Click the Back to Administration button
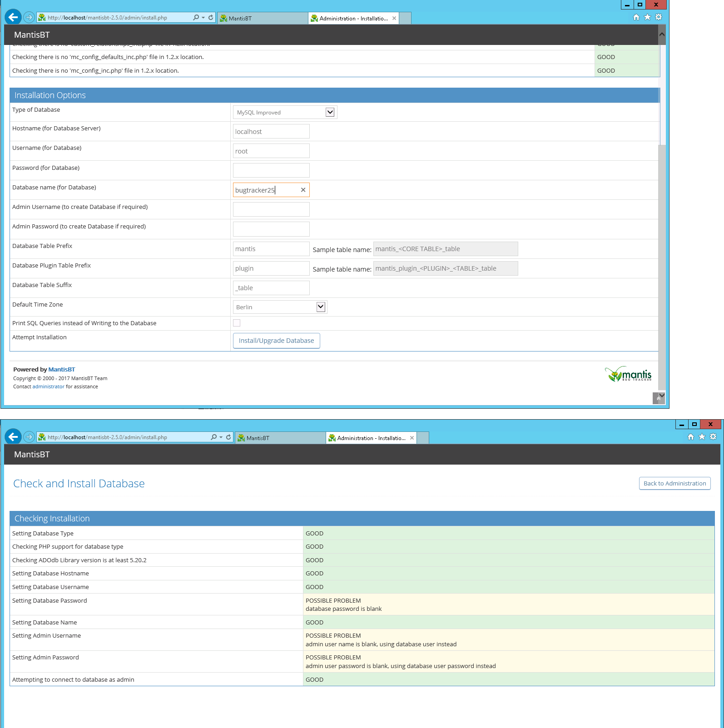 tap(674, 483)
